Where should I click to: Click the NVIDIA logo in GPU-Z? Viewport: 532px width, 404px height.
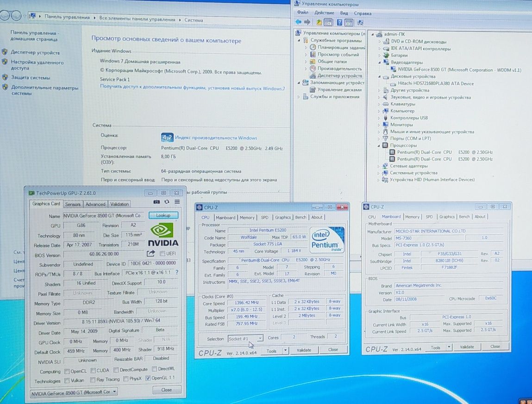[163, 234]
